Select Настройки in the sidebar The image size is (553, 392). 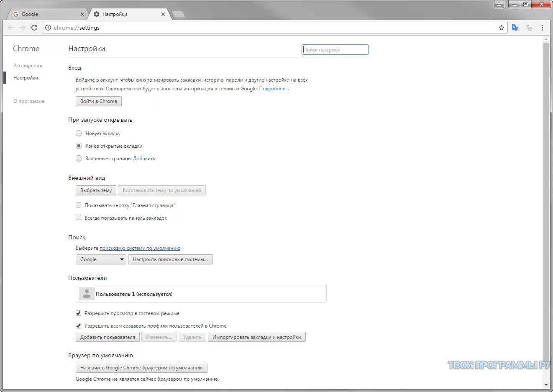point(26,78)
